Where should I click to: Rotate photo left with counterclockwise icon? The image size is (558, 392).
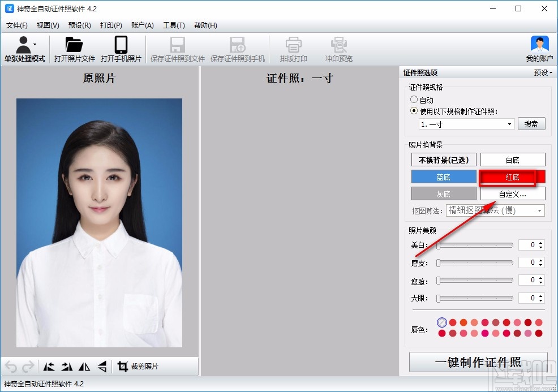[49, 367]
